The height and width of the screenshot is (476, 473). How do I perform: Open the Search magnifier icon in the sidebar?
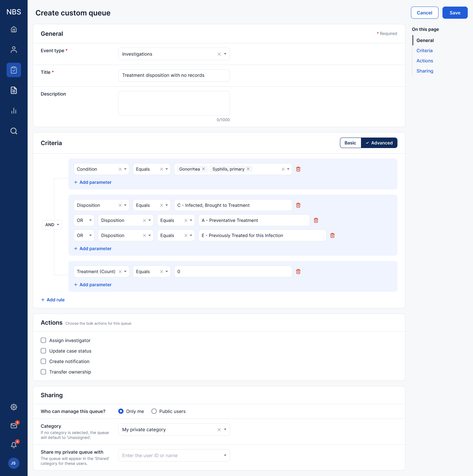tap(14, 131)
